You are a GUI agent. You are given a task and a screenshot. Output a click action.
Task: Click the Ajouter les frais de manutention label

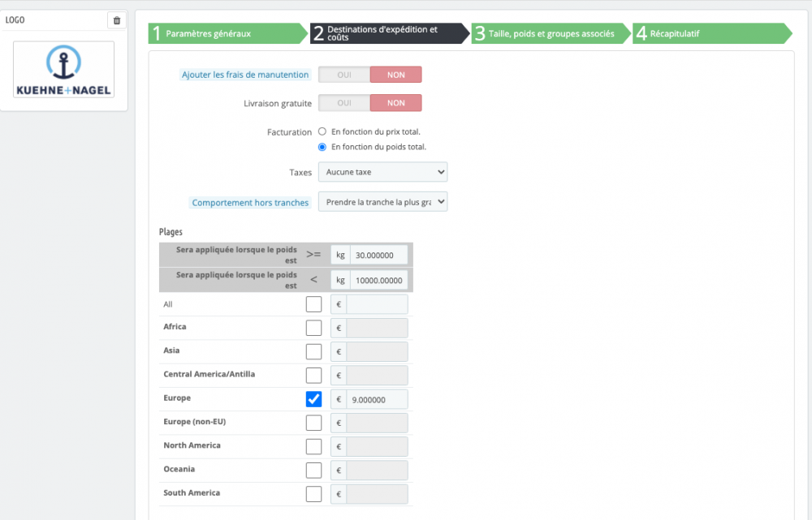tap(245, 75)
